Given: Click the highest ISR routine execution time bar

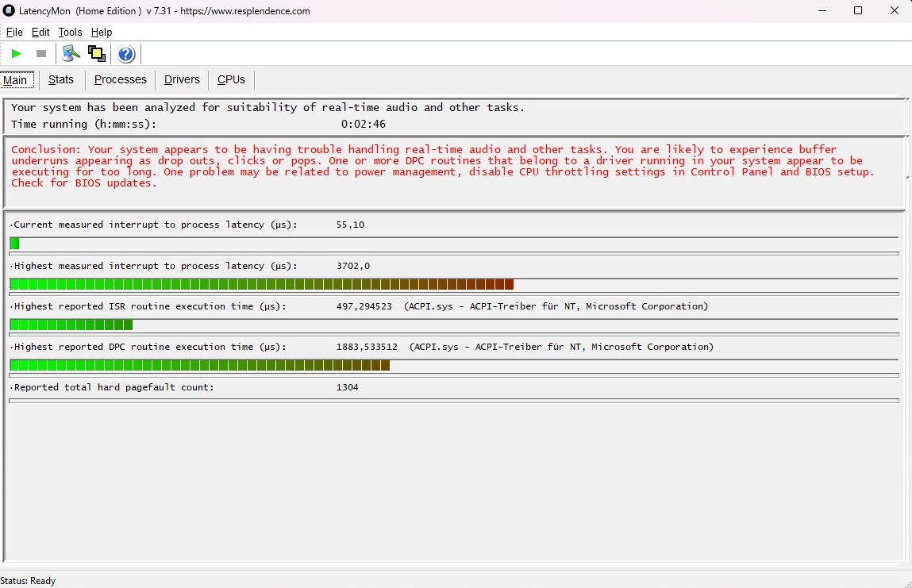Looking at the screenshot, I should tap(71, 325).
